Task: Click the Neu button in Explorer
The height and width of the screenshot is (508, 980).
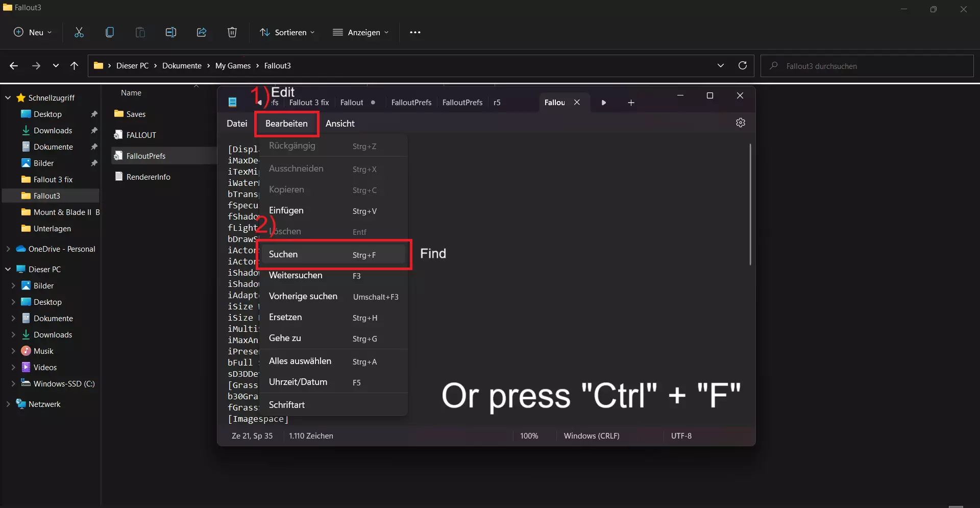Action: (33, 32)
